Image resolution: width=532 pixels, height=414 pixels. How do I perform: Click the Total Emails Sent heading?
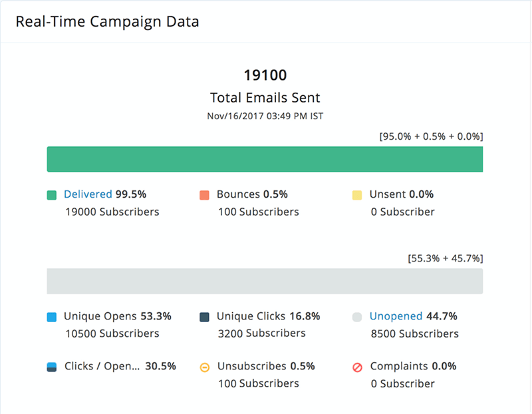(x=265, y=97)
